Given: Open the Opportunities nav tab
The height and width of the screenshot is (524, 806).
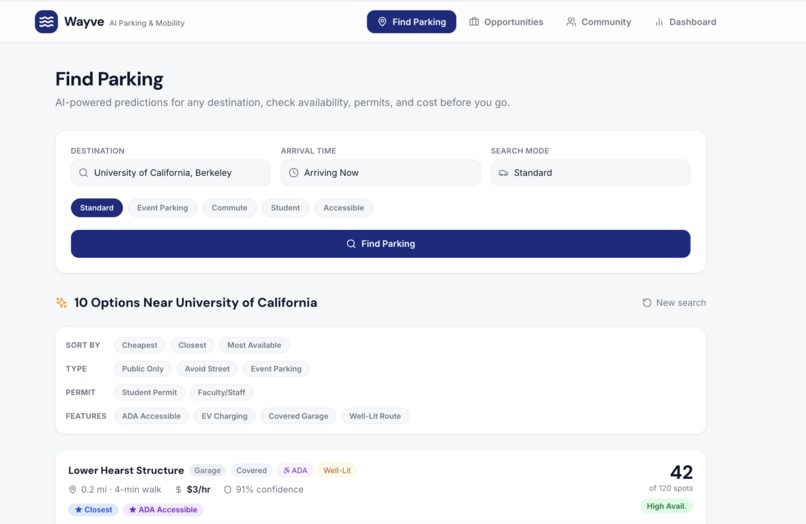Looking at the screenshot, I should (506, 22).
